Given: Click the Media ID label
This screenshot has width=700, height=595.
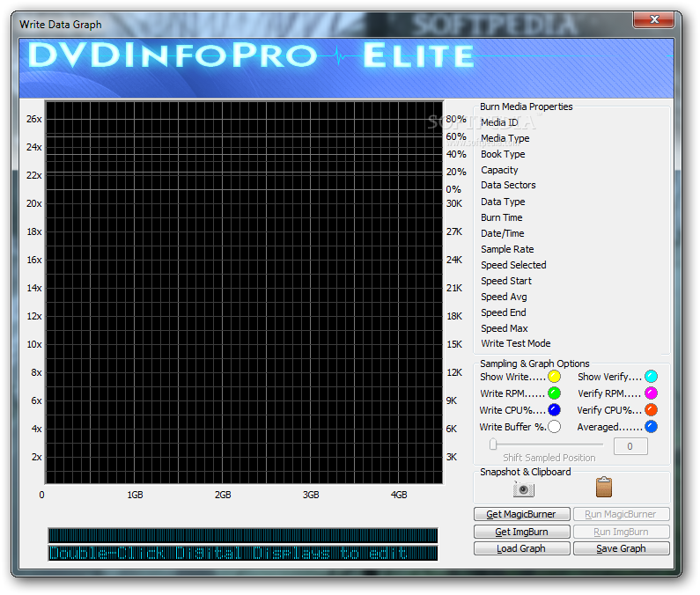Looking at the screenshot, I should [x=499, y=122].
